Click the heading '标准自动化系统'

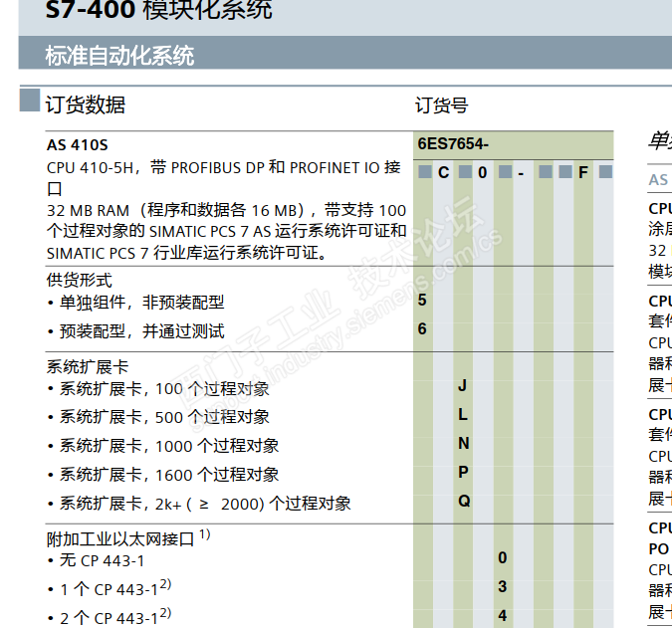pos(119,56)
